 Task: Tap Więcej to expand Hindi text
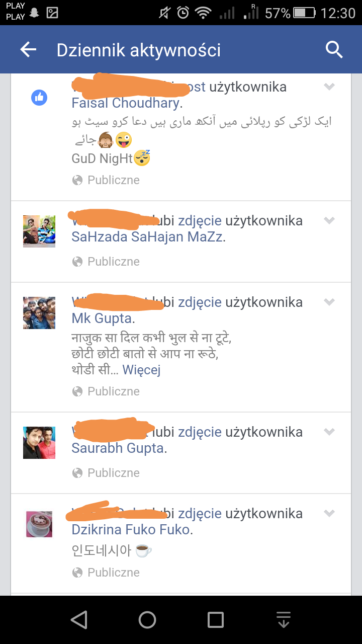click(x=142, y=370)
